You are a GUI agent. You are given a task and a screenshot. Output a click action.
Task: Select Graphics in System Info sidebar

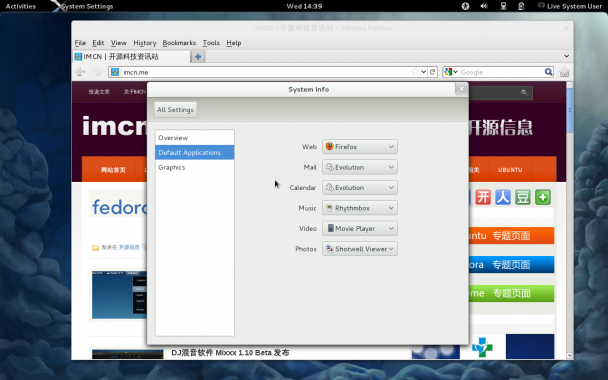click(x=195, y=167)
